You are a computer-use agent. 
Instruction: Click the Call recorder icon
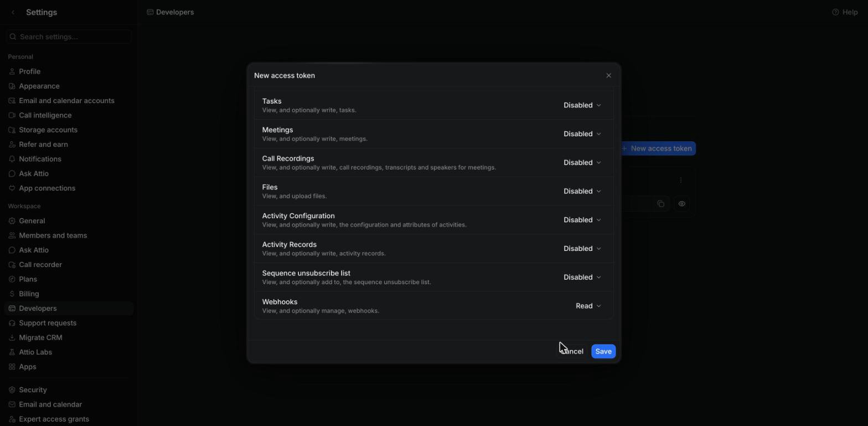pyautogui.click(x=12, y=265)
